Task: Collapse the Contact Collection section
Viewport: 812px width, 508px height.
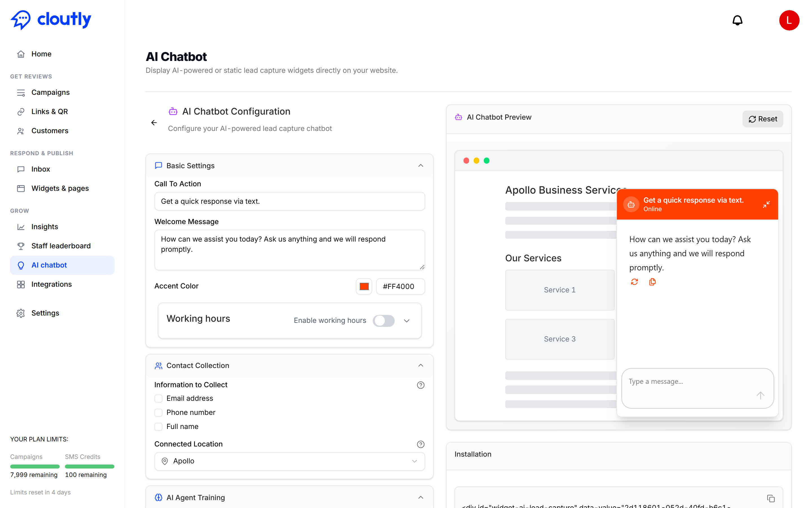Action: point(420,365)
